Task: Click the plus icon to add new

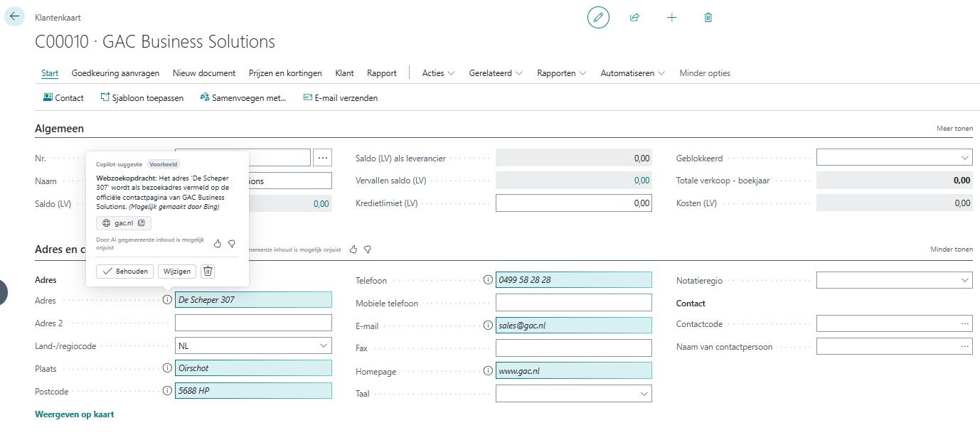Action: point(671,17)
